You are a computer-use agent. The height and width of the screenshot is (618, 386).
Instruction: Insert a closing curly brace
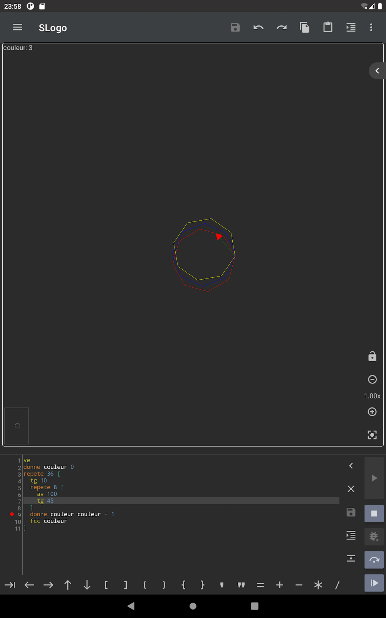202,585
